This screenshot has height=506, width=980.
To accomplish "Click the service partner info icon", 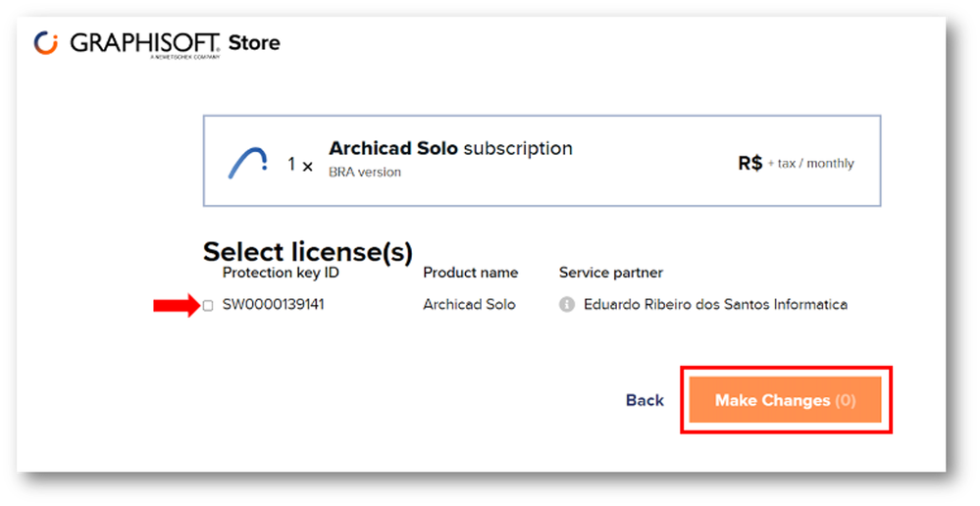I will (x=566, y=304).
